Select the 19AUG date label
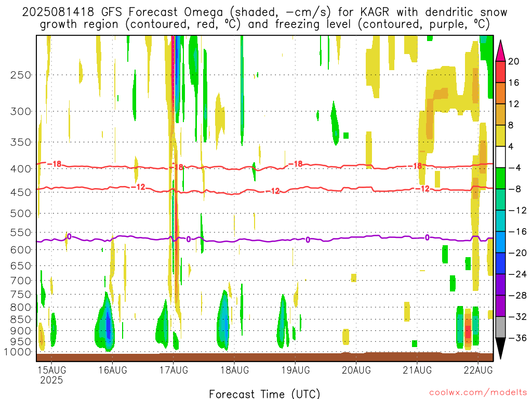This screenshot has height=399, width=532. (295, 370)
